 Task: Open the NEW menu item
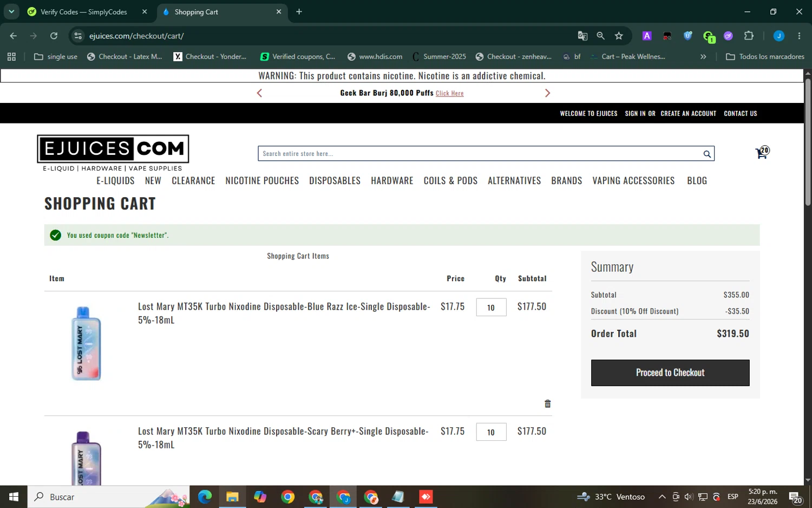point(153,180)
